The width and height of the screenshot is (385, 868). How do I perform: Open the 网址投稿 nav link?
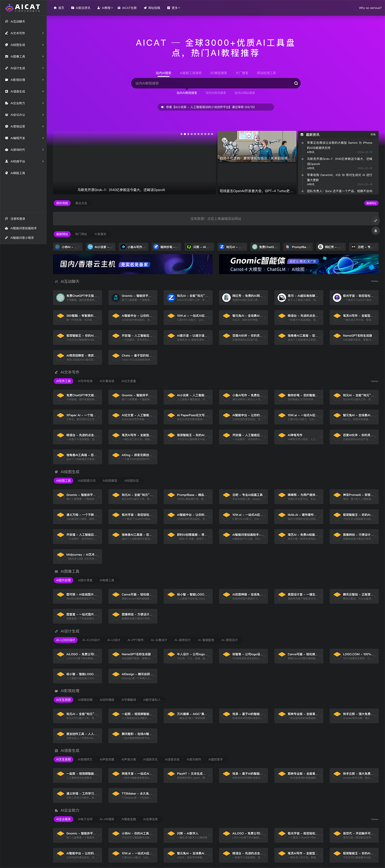click(152, 8)
